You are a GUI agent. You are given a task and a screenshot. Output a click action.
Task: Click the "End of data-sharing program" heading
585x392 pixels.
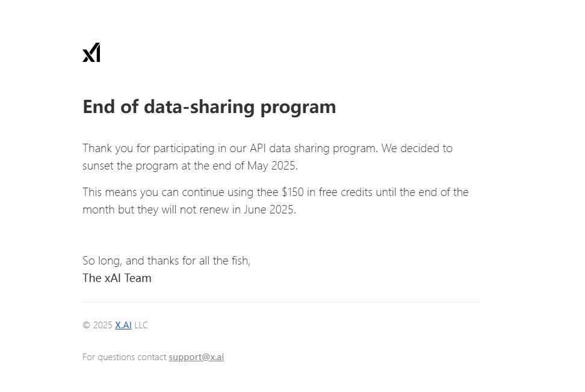click(209, 106)
